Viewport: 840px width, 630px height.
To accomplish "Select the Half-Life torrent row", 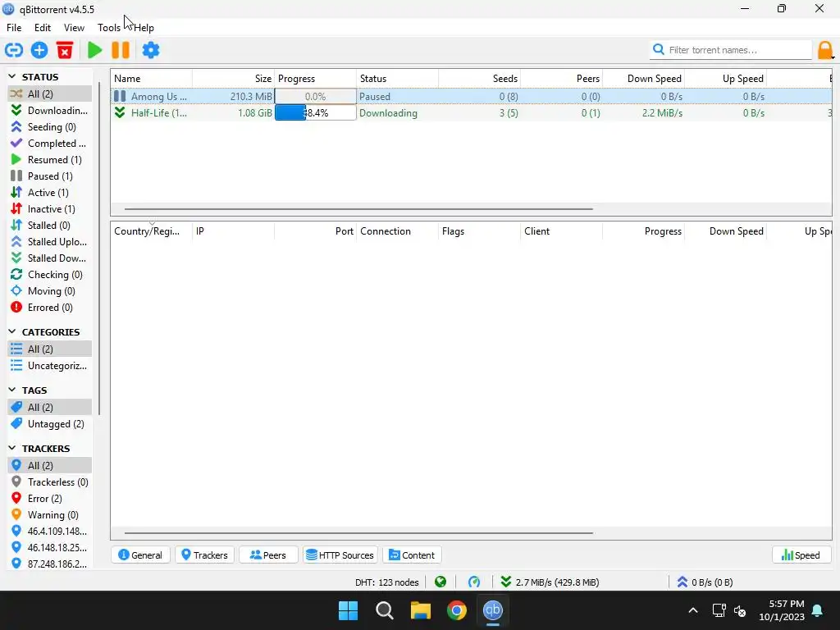I will pos(472,113).
